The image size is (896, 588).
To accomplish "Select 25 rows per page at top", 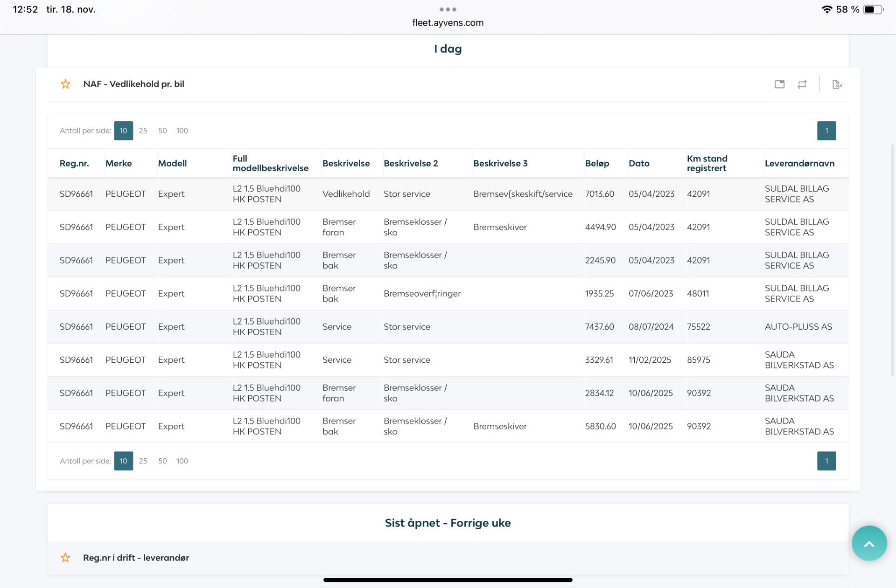I will 143,131.
